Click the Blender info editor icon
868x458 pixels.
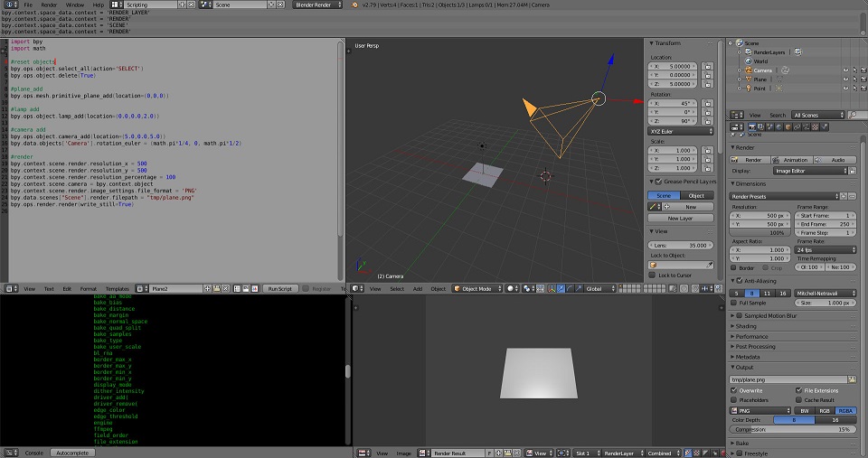(x=11, y=5)
